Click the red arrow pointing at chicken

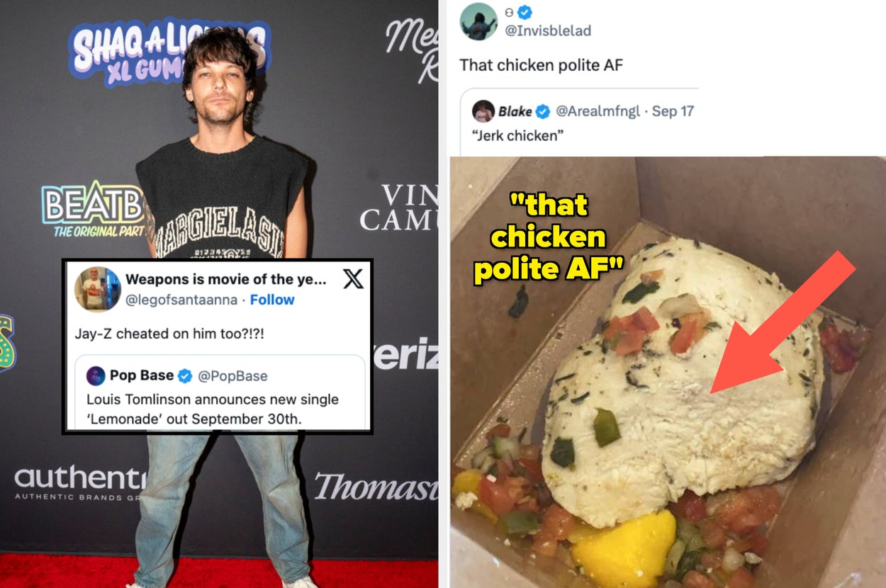click(783, 322)
